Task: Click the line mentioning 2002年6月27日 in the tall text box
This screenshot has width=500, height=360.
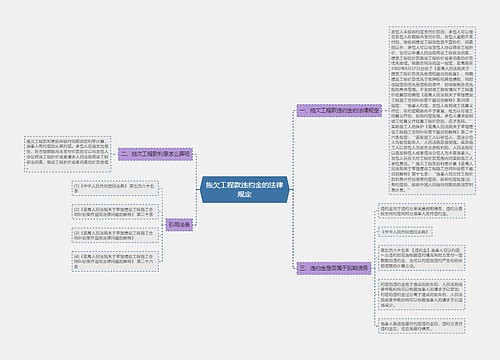Action: [x=432, y=68]
